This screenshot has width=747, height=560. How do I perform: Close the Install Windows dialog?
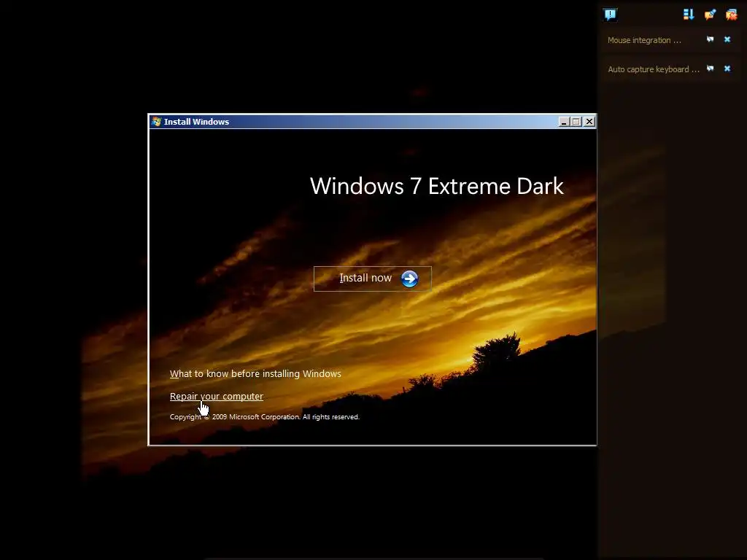tap(589, 122)
